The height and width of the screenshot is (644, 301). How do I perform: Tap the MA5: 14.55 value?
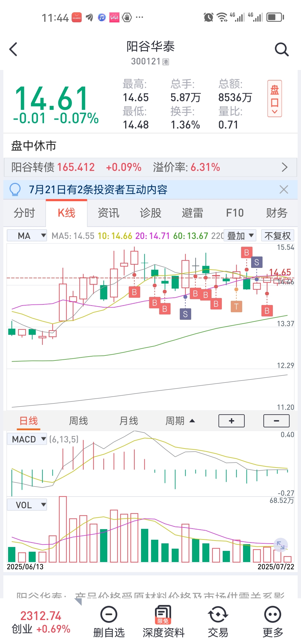[x=73, y=236]
